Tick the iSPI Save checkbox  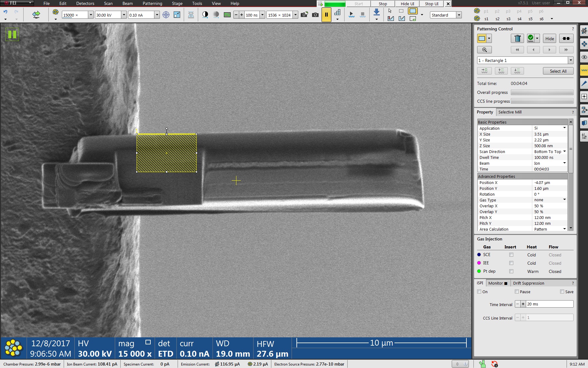click(562, 292)
